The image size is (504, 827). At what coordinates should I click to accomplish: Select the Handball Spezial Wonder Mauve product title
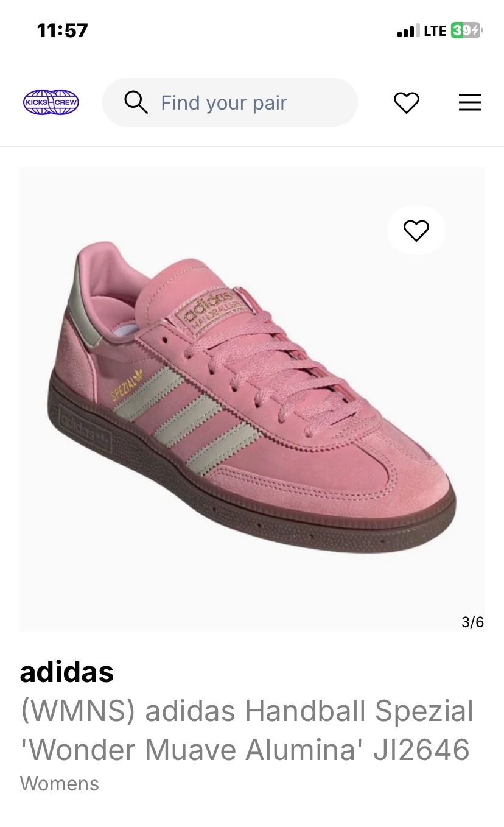click(247, 730)
